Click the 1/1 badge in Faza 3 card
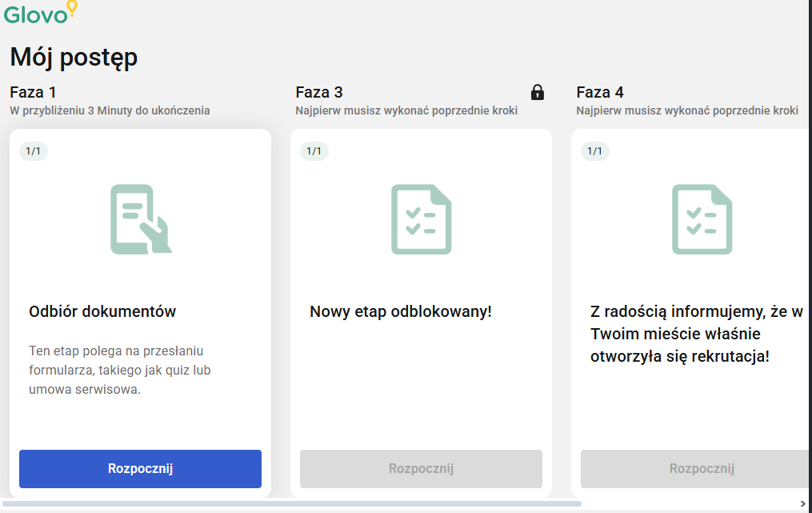This screenshot has width=812, height=513. coord(314,151)
